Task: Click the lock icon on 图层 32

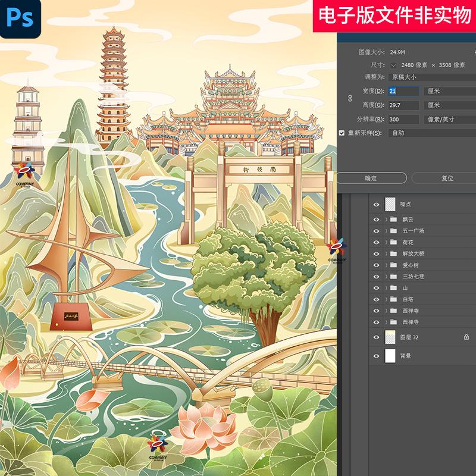Action: [466, 337]
